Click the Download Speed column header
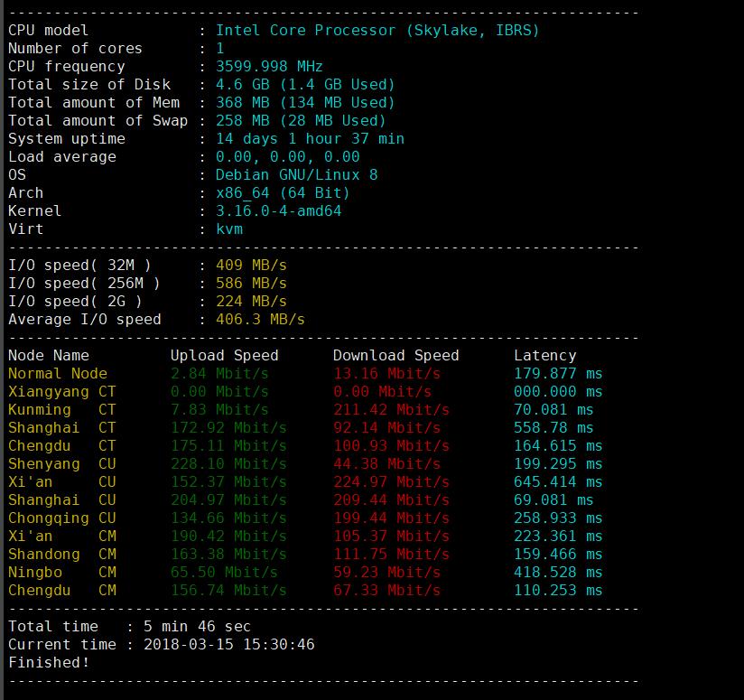The width and height of the screenshot is (744, 700). [395, 355]
